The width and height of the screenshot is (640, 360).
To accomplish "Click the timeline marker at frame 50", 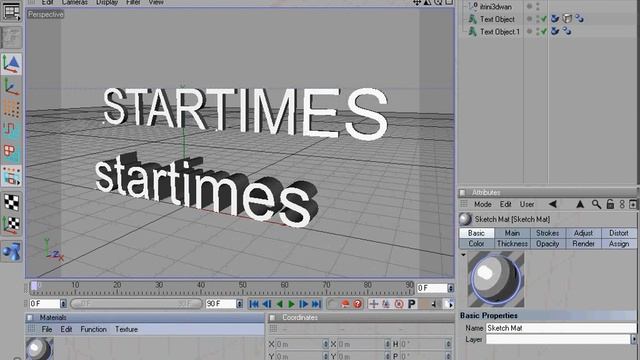I will click(242, 286).
